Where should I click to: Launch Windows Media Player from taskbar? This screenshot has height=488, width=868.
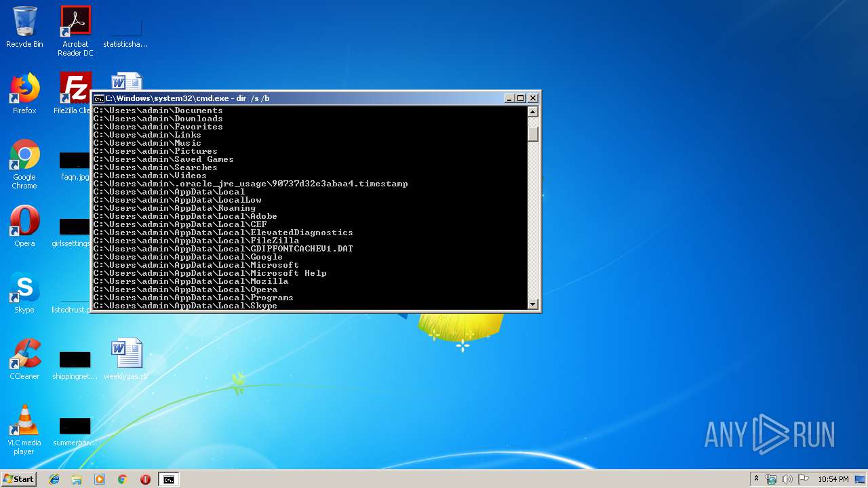pos(100,479)
